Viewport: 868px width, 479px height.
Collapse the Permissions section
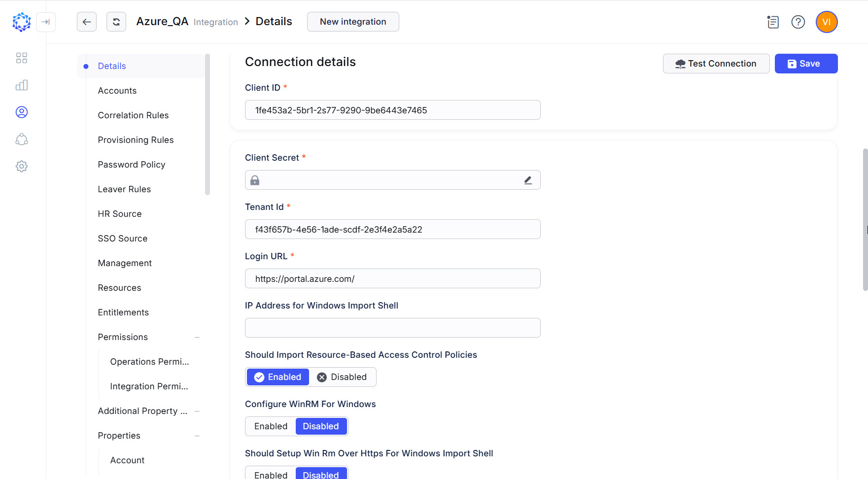click(197, 337)
